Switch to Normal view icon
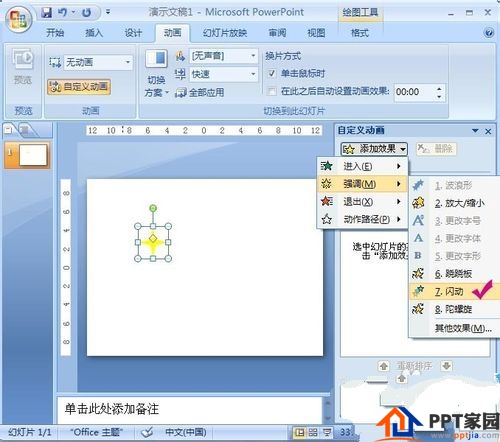 pos(300,433)
